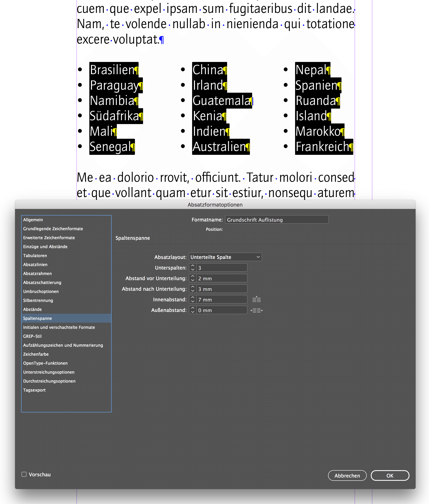This screenshot has width=429, height=504.
Task: Confirm dialog with OK button
Action: click(390, 475)
